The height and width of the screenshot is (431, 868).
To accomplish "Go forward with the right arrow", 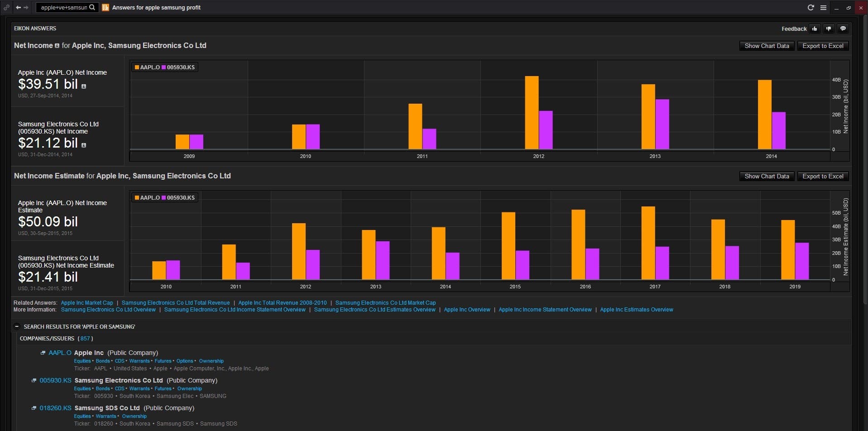I will pos(26,7).
